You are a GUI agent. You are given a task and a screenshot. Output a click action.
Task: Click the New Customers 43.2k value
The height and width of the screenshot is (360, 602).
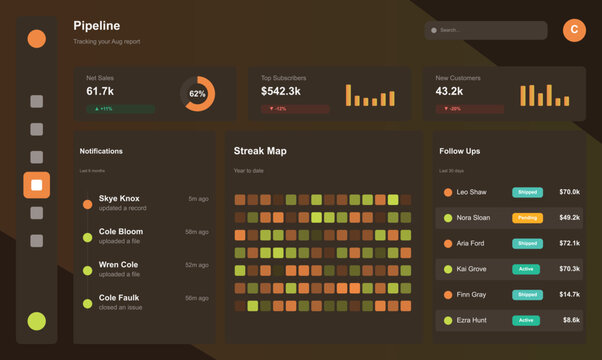(x=449, y=91)
